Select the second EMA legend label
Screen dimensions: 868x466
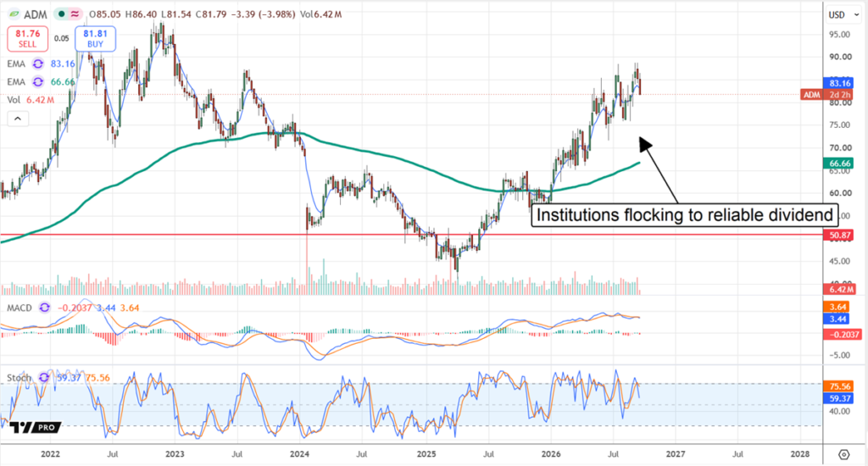(16, 82)
